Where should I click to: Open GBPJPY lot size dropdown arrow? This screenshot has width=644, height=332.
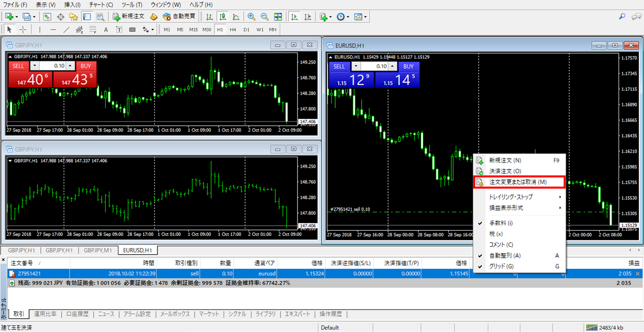[x=34, y=66]
